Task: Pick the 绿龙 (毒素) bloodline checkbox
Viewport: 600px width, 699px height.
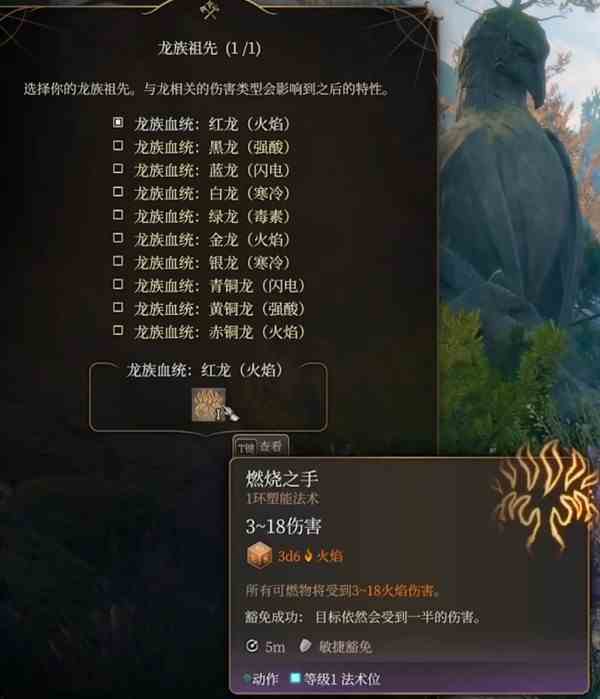Action: (118, 215)
